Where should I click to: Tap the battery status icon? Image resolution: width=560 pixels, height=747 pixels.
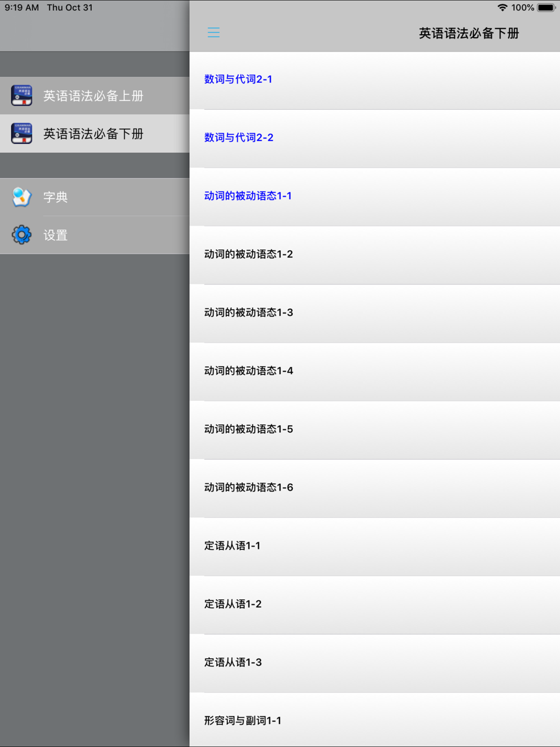[546, 8]
